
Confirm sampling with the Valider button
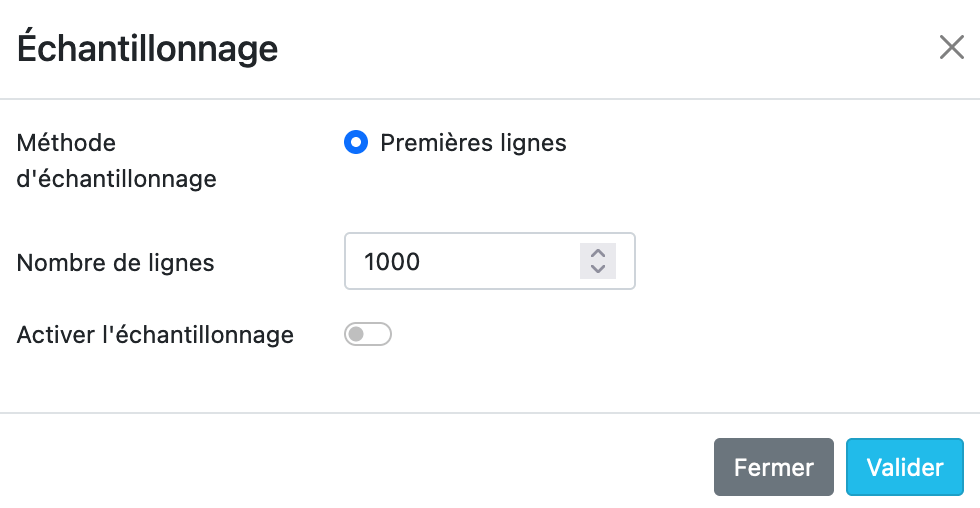coord(904,467)
